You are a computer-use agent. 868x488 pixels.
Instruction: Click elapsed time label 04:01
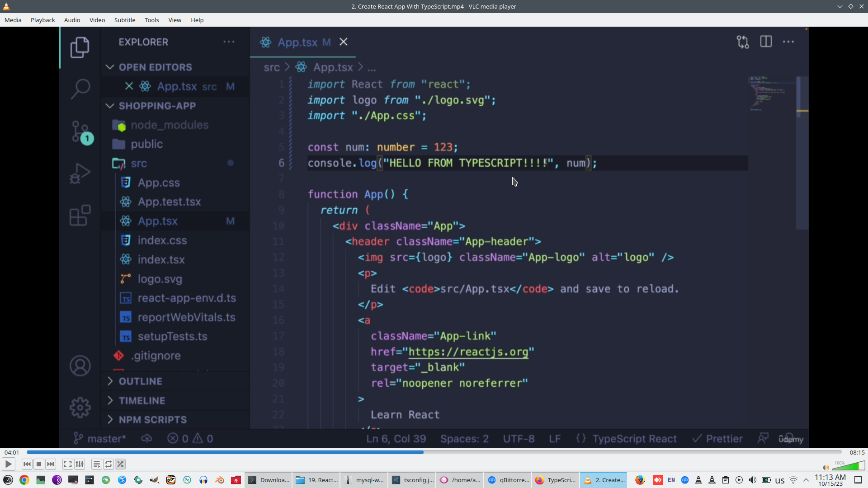pos(12,452)
